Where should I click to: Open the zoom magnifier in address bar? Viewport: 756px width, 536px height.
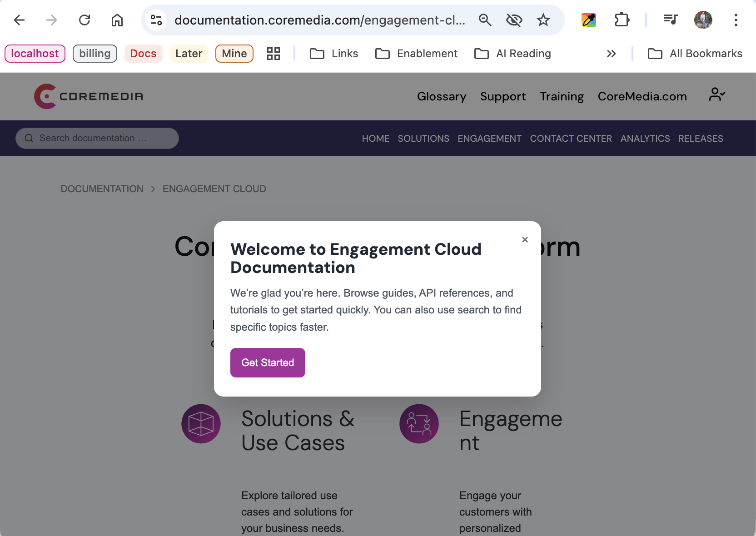[x=485, y=20]
